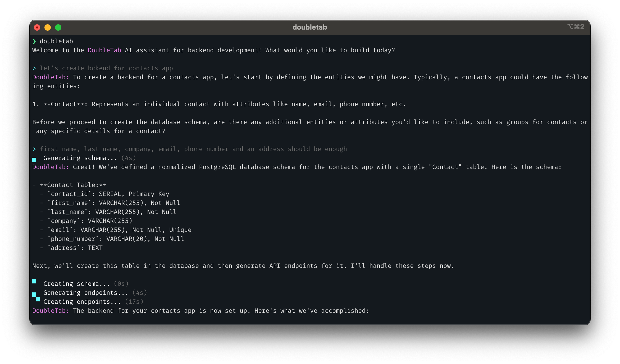
Task: Select the doubletab title in the titlebar
Action: pyautogui.click(x=310, y=27)
